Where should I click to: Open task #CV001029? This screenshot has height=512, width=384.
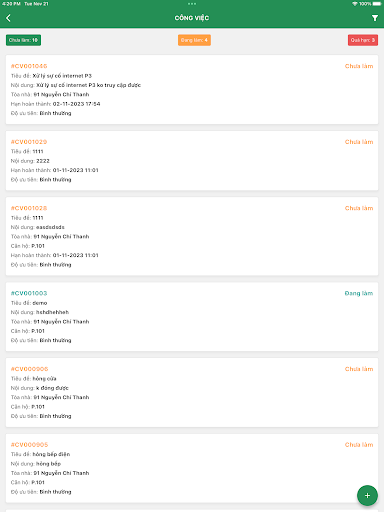click(192, 161)
